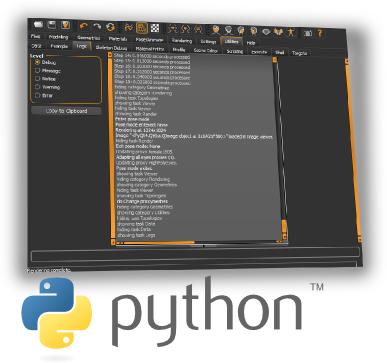387x363 pixels.
Task: Click the log line 'Enter pose mode'
Action: pyautogui.click(x=132, y=119)
